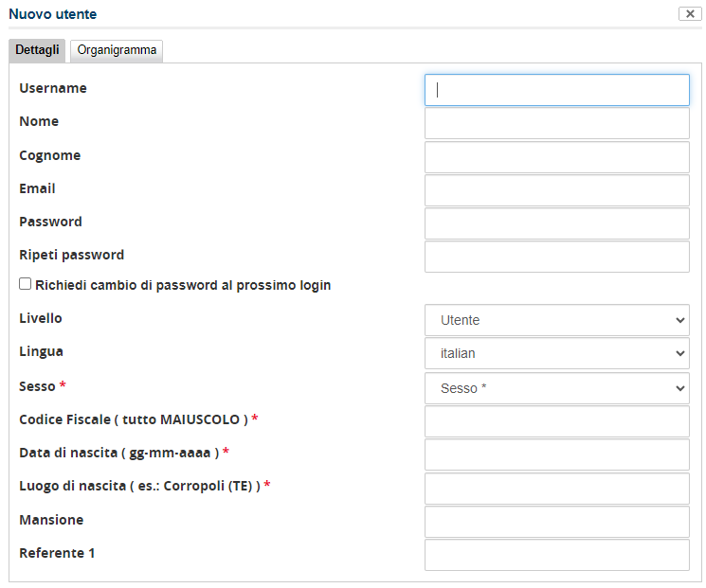
Task: Open the Sesso selection dropdown
Action: point(556,388)
